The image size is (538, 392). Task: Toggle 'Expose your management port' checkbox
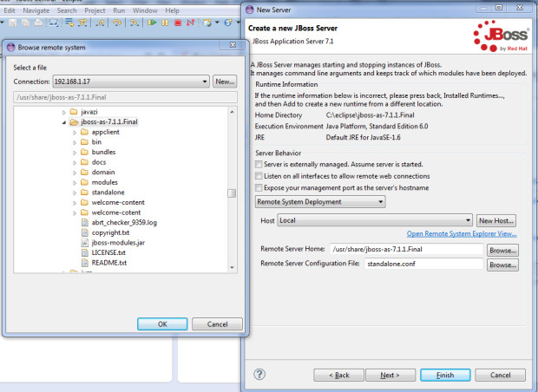258,187
